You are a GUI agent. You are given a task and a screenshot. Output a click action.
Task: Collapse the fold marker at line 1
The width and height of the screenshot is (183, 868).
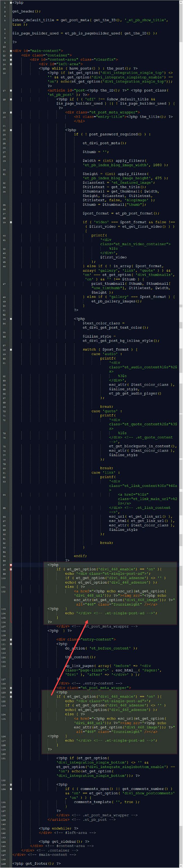tap(11, 3)
